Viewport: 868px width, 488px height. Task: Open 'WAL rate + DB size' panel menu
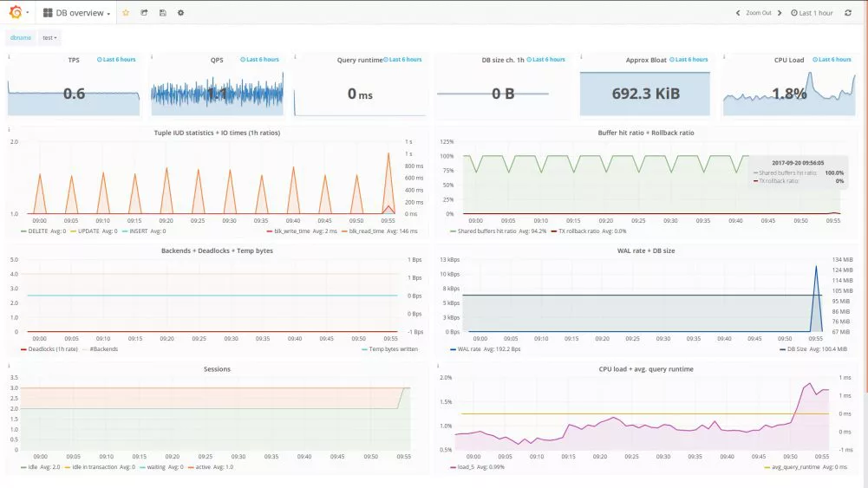[x=646, y=251]
